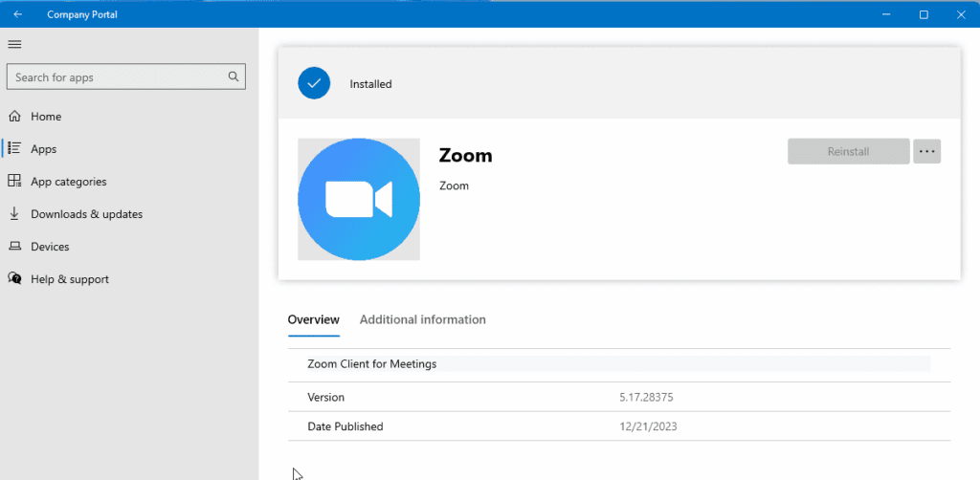Toggle the hamburger navigation menu
This screenshot has width=980, height=480.
click(x=14, y=44)
